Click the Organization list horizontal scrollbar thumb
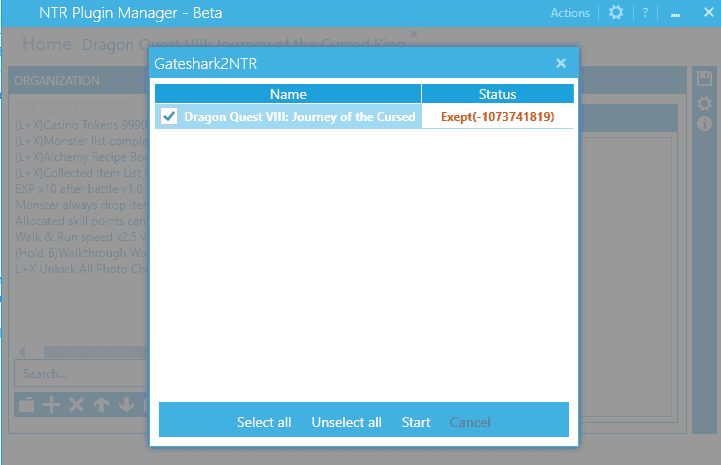 (96, 352)
